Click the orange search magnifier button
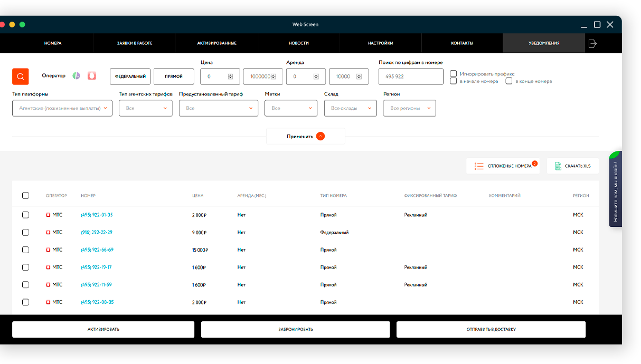 (20, 76)
